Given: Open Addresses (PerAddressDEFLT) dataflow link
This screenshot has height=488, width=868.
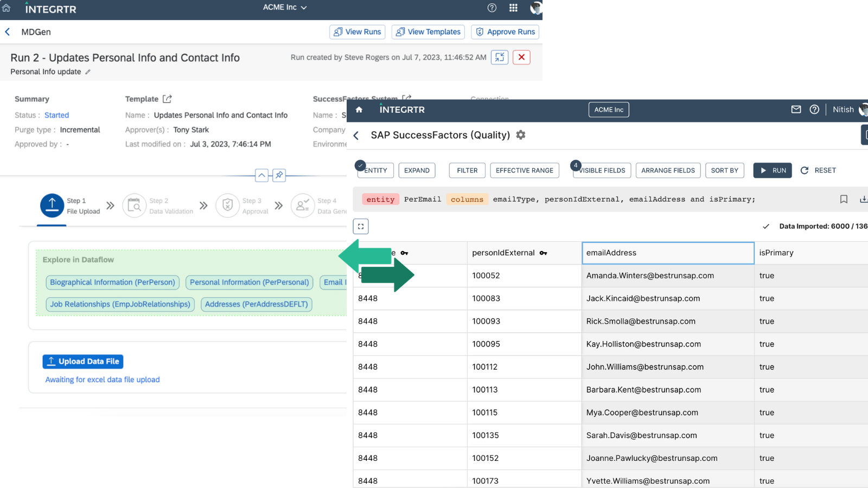Looking at the screenshot, I should pos(256,305).
